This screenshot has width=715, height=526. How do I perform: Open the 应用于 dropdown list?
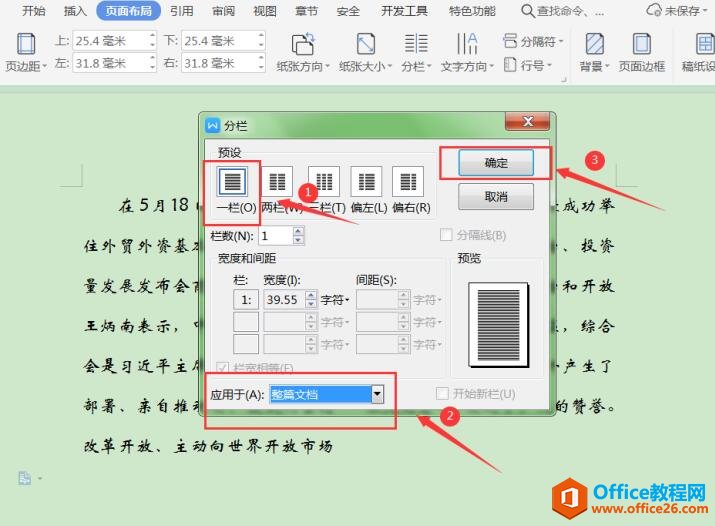click(x=378, y=394)
